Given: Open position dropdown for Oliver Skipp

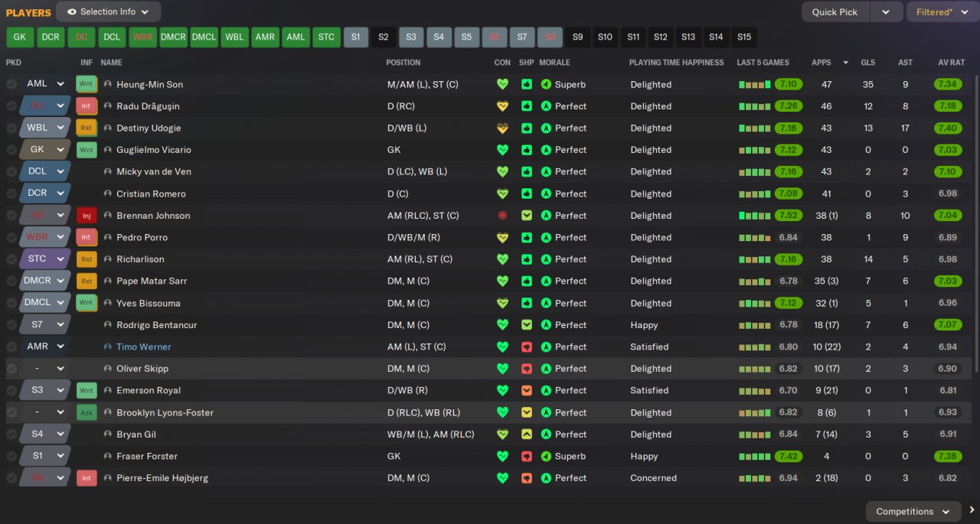Looking at the screenshot, I should click(60, 369).
